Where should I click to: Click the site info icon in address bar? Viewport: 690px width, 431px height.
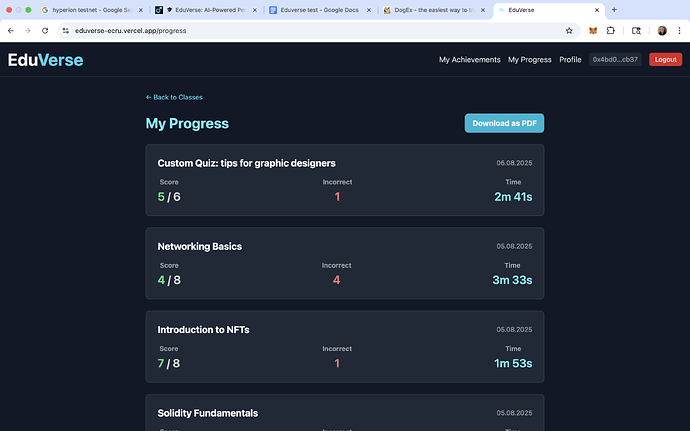pos(65,31)
